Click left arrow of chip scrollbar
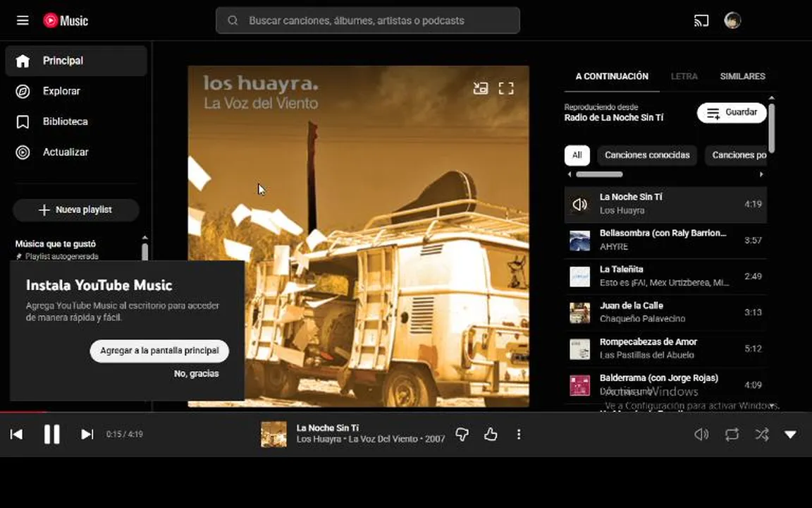Screen dimensions: 812x508 [570, 175]
